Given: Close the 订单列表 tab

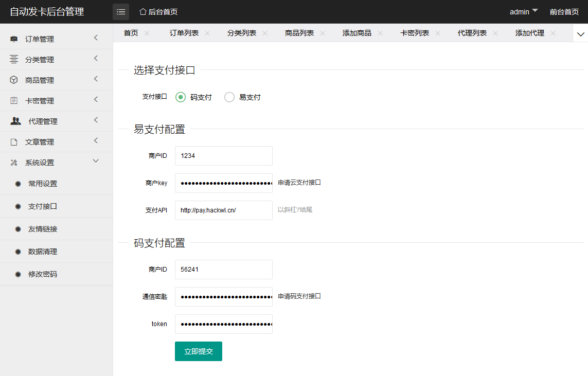Looking at the screenshot, I should 207,33.
